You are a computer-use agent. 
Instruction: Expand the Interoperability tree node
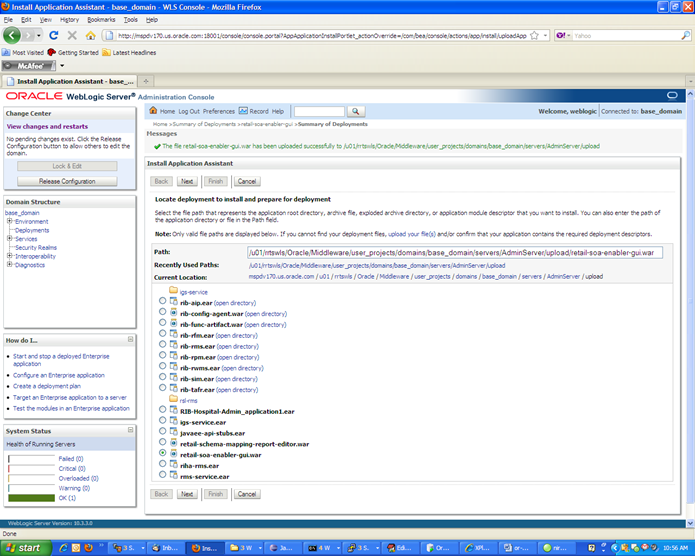point(9,256)
